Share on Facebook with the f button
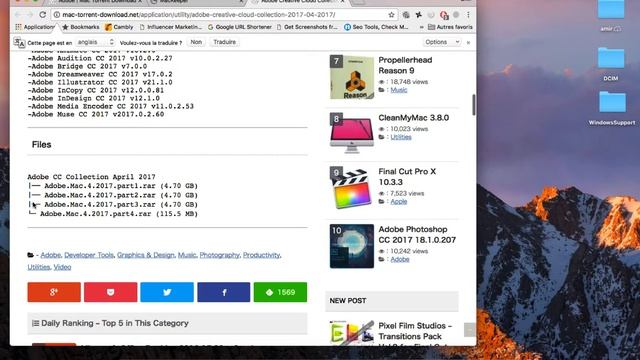The width and height of the screenshot is (640, 360). click(x=224, y=292)
